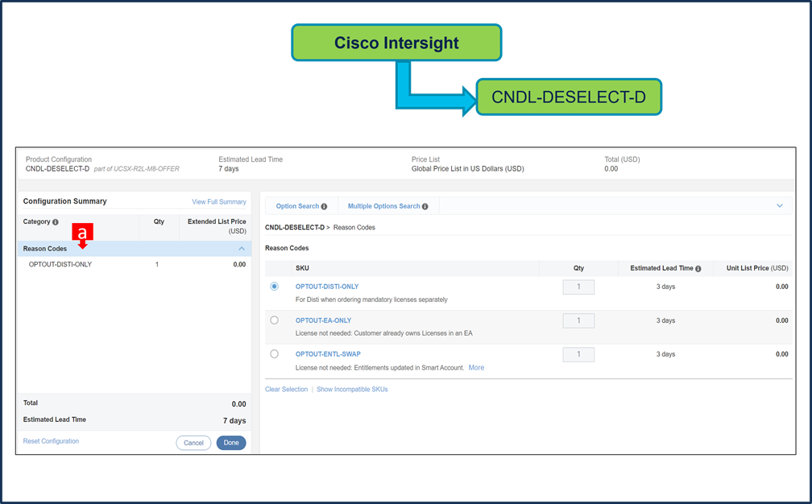Open OPTOUT-ENTL-SWAP SKU link

pos(328,354)
